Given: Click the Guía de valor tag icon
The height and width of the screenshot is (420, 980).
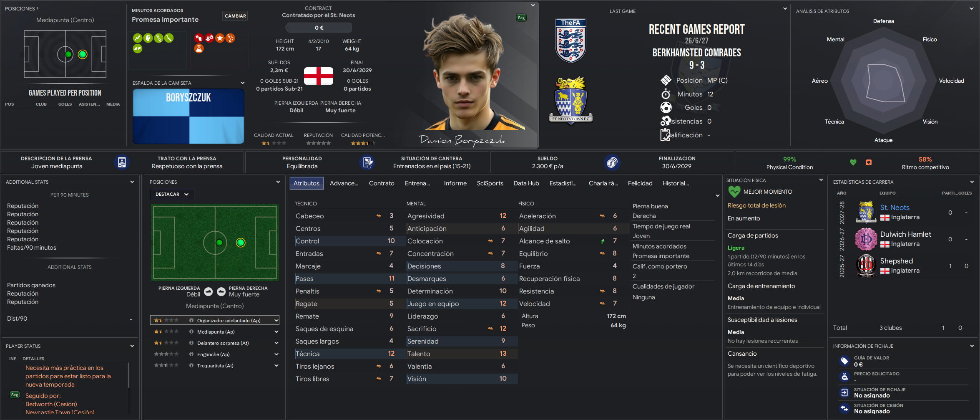Looking at the screenshot, I should pos(844,361).
